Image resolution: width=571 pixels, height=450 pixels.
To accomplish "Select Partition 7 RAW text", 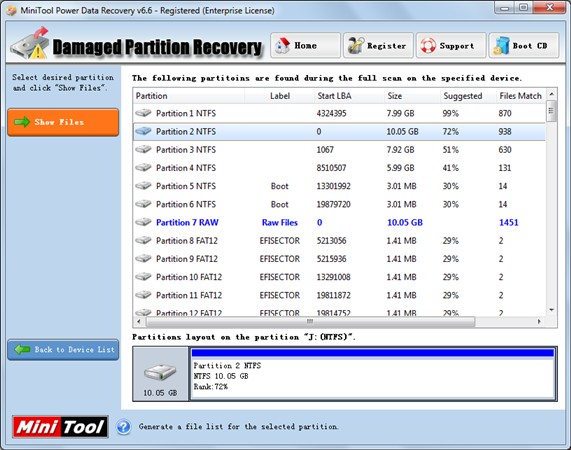I will [187, 222].
